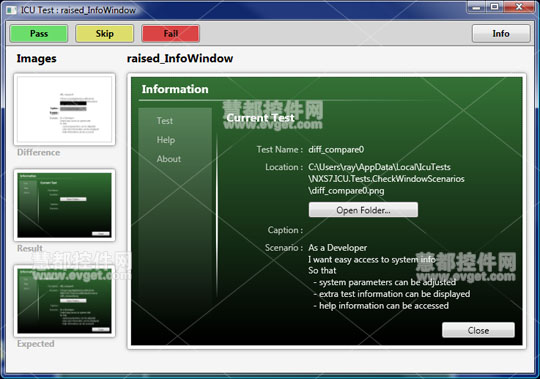Click the raised_InfoWindow title heading
The height and width of the screenshot is (379, 540).
pos(180,59)
